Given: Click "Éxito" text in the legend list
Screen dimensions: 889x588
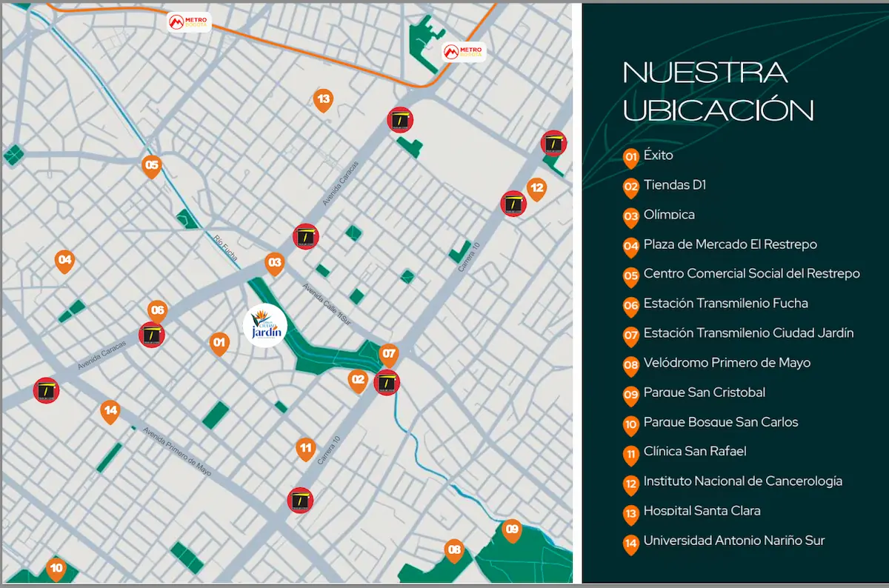Looking at the screenshot, I should [658, 156].
